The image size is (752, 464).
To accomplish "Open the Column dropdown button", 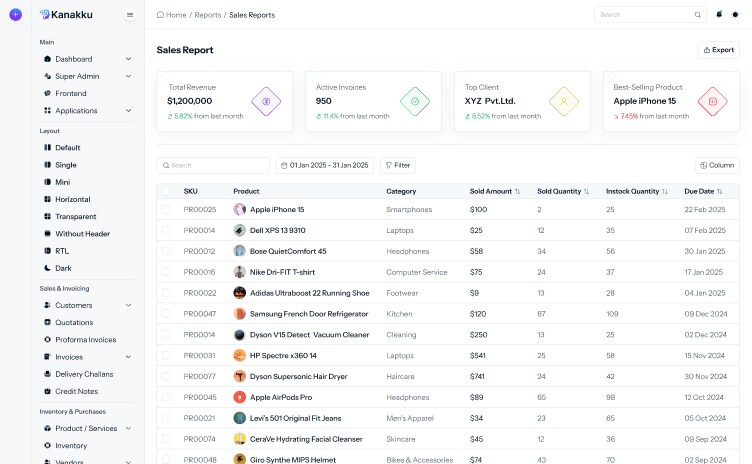I will click(717, 165).
